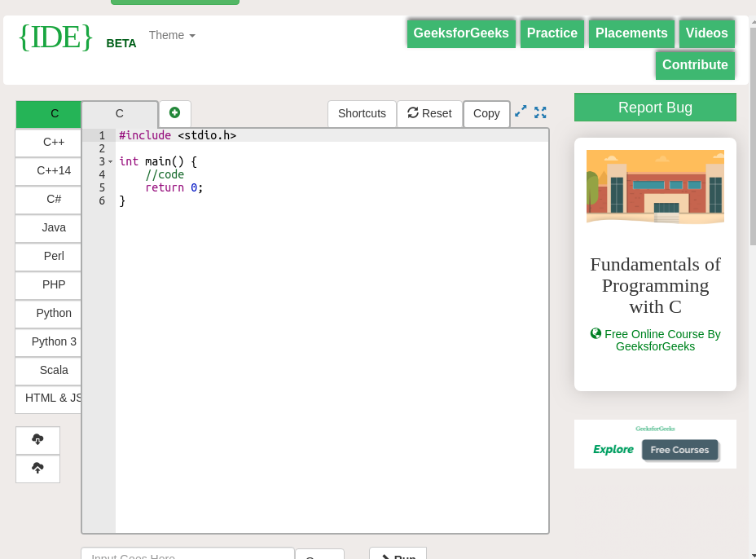
Task: Enter fullscreen with the four-arrow icon
Action: (540, 112)
